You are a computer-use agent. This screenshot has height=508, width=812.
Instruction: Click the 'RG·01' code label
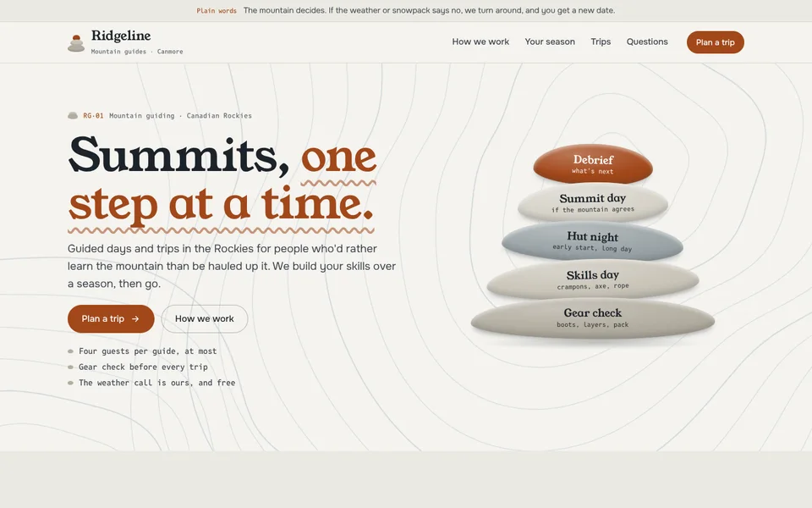[x=93, y=116]
